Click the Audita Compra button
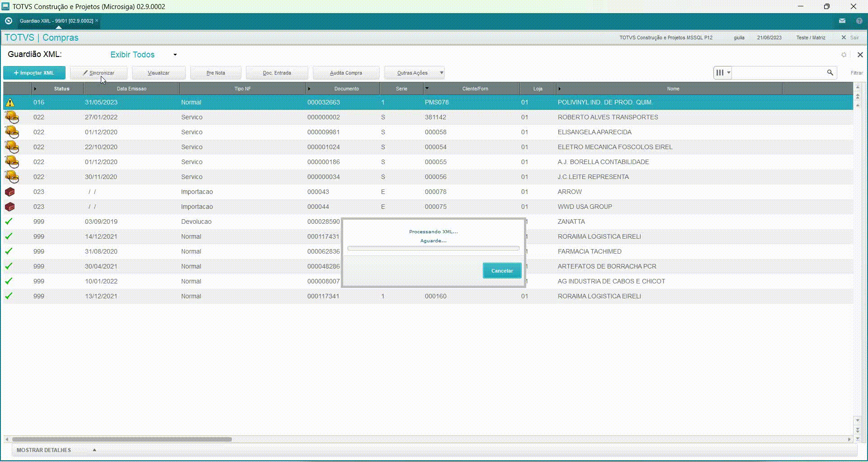868x462 pixels. [x=346, y=73]
